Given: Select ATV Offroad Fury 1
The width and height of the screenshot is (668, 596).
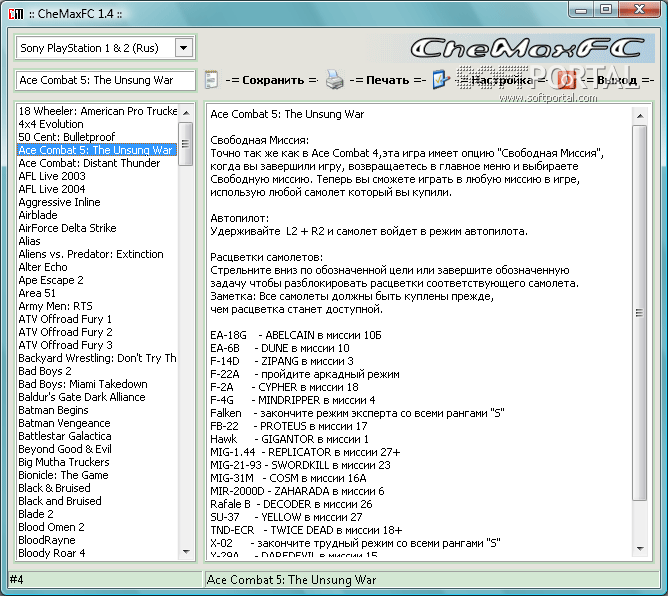Looking at the screenshot, I should 97,319.
